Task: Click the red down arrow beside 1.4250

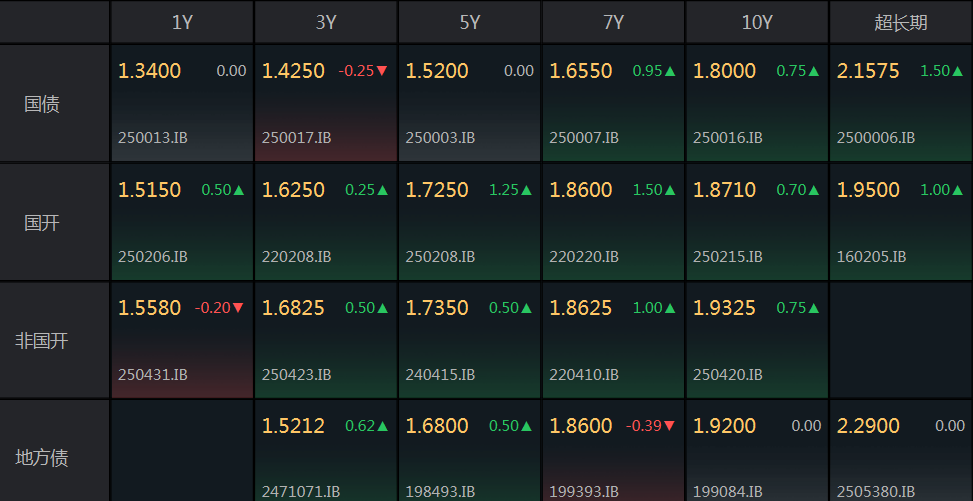Action: click(382, 71)
